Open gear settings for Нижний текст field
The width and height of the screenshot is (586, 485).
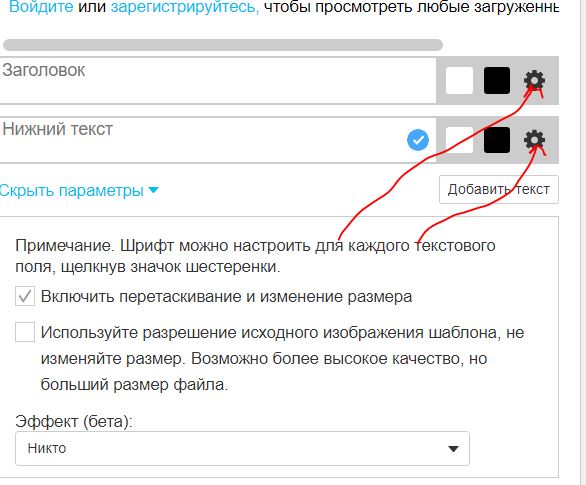click(534, 140)
